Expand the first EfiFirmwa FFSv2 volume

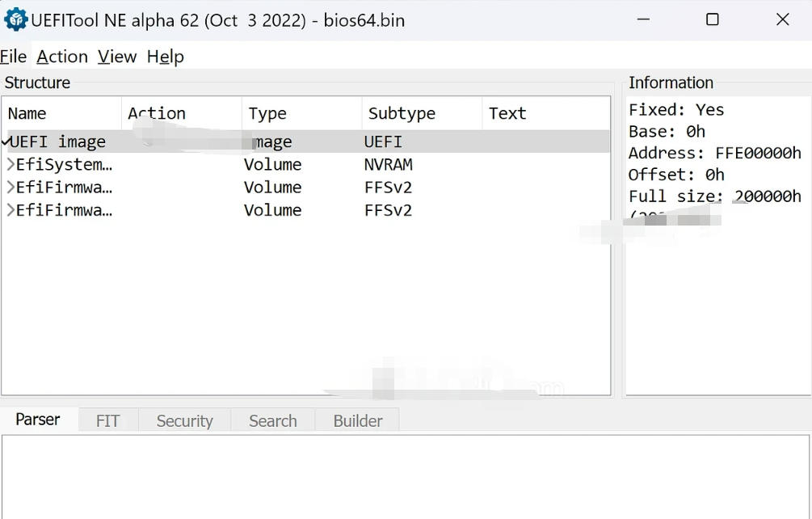pos(11,187)
